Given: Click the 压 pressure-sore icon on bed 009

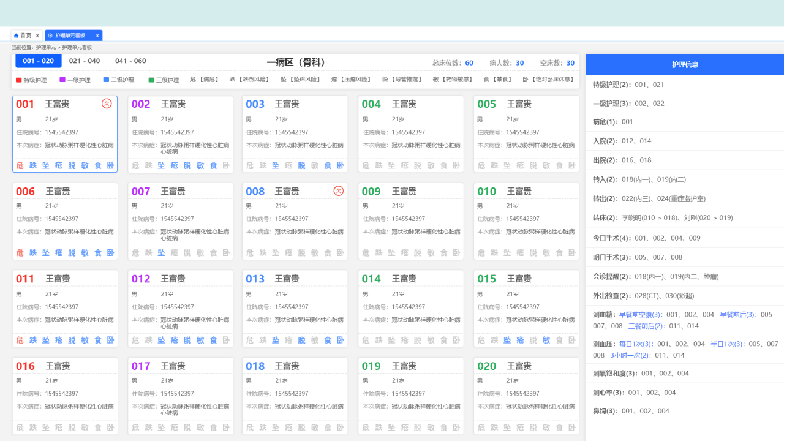Looking at the screenshot, I should [x=405, y=253].
